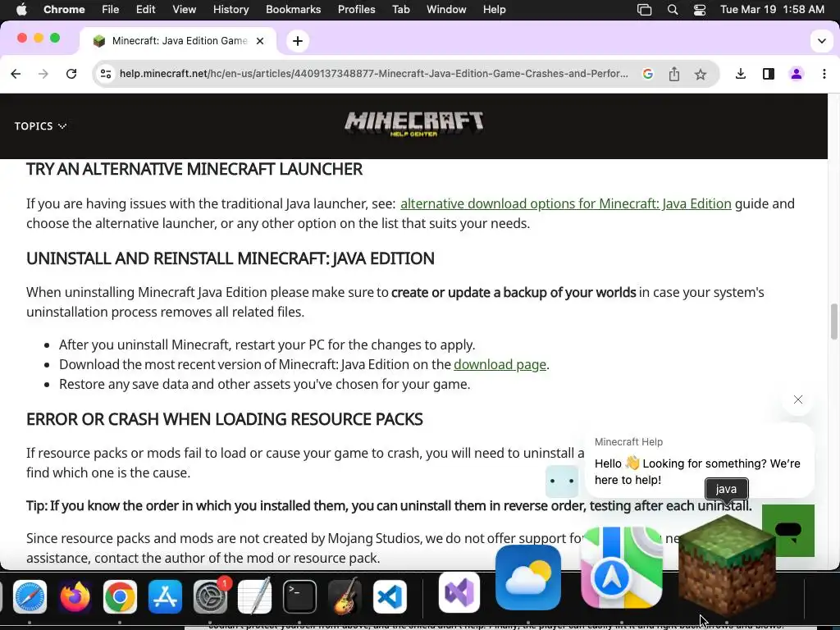Click the Google icon in address bar

pos(648,74)
